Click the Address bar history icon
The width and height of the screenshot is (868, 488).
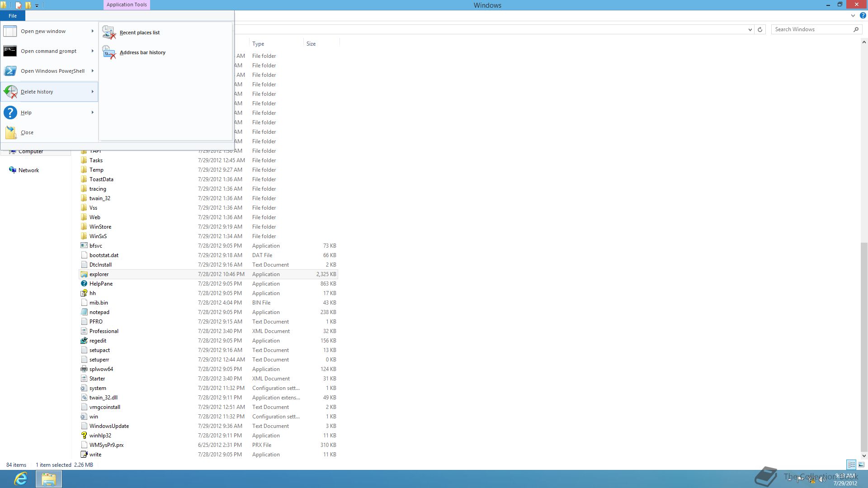(109, 52)
